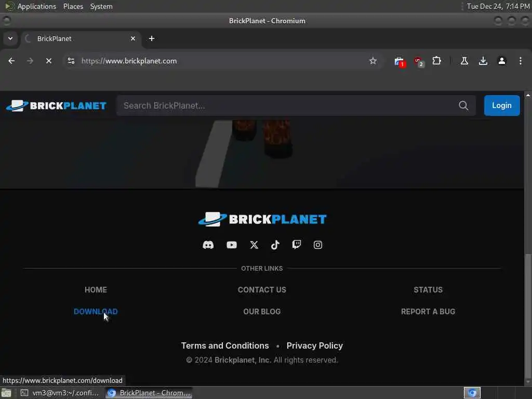
Task: Close the BrickPlanet tab
Action: 133,38
